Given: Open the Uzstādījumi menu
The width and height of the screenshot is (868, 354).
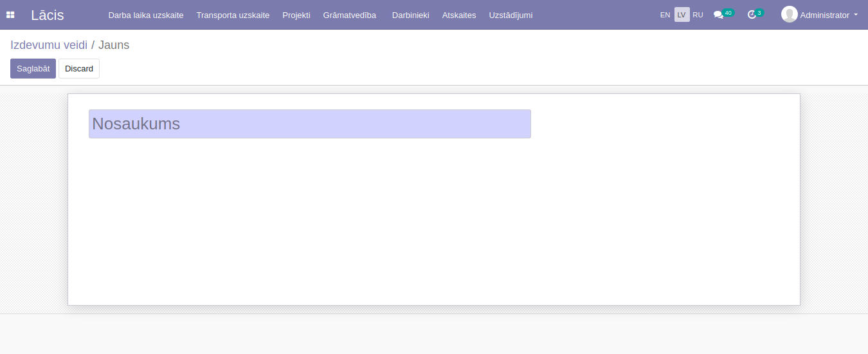Looking at the screenshot, I should (511, 15).
